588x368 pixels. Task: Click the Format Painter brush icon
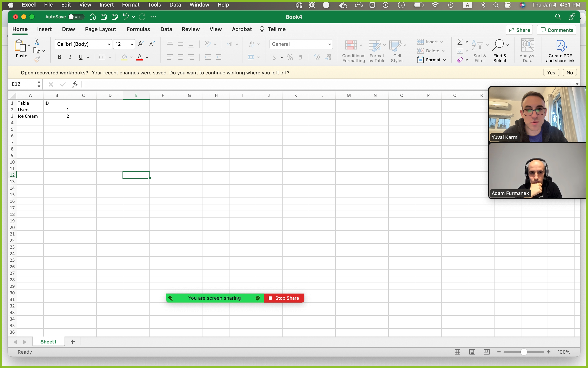(37, 59)
